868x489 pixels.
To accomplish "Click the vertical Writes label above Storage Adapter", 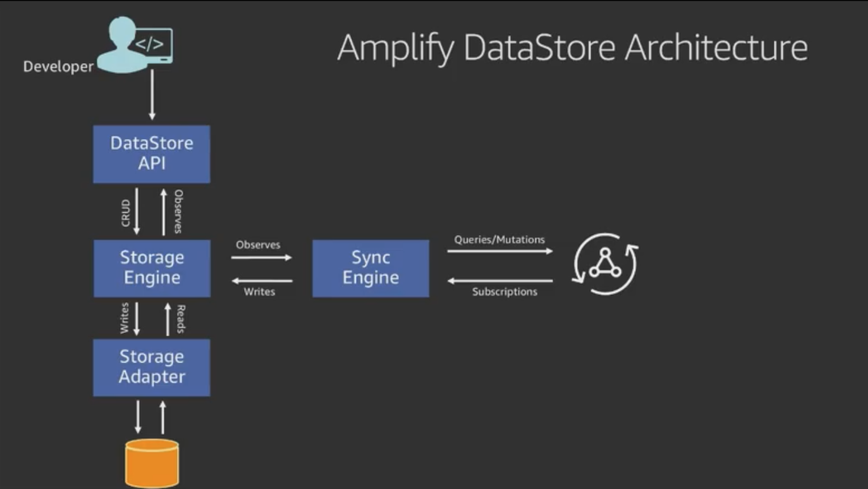I will tap(125, 318).
